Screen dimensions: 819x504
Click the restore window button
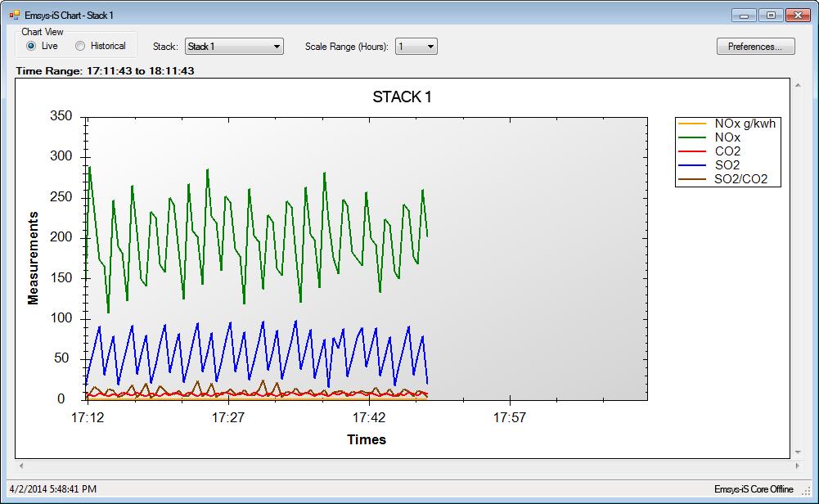click(x=769, y=14)
